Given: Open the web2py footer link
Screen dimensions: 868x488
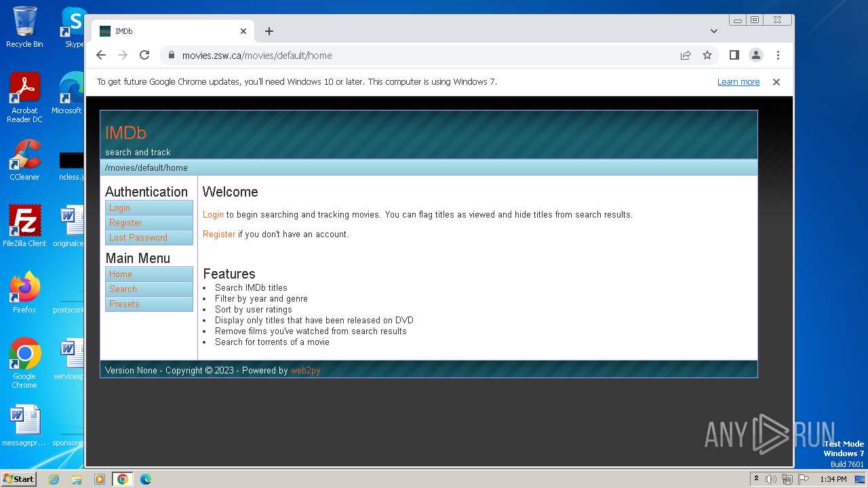Looking at the screenshot, I should pos(305,371).
